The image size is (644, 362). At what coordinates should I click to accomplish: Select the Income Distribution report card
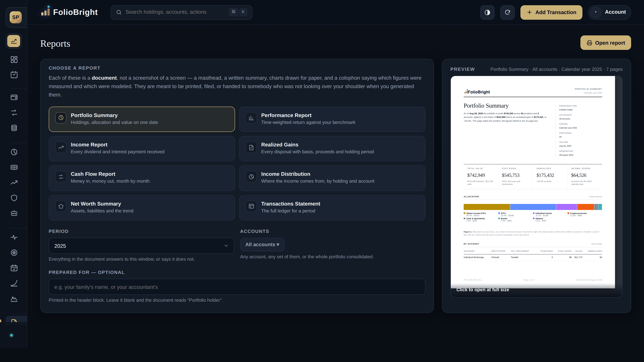tap(332, 178)
